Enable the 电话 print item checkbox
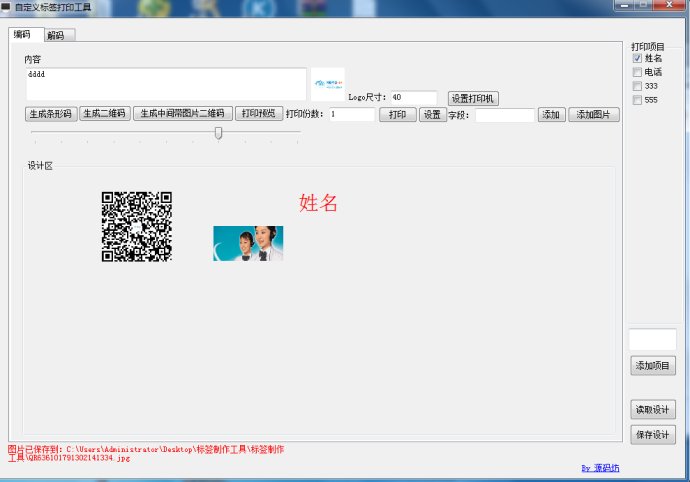Screen dimensions: 690x482 tap(637, 72)
